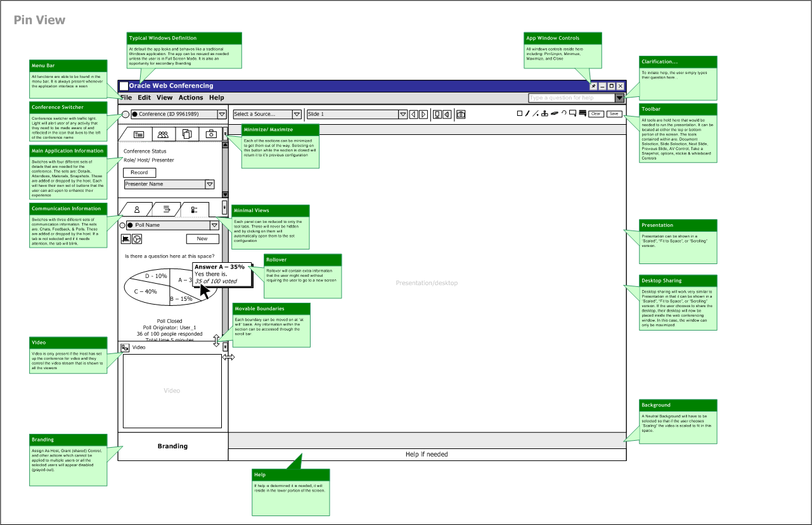Image resolution: width=812 pixels, height=525 pixels.
Task: Select the line drawing tool
Action: tap(535, 113)
